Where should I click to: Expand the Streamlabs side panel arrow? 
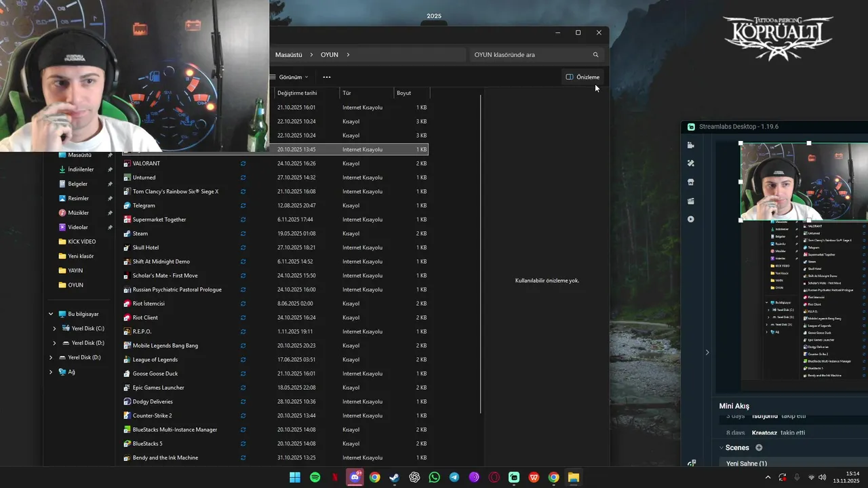point(707,352)
